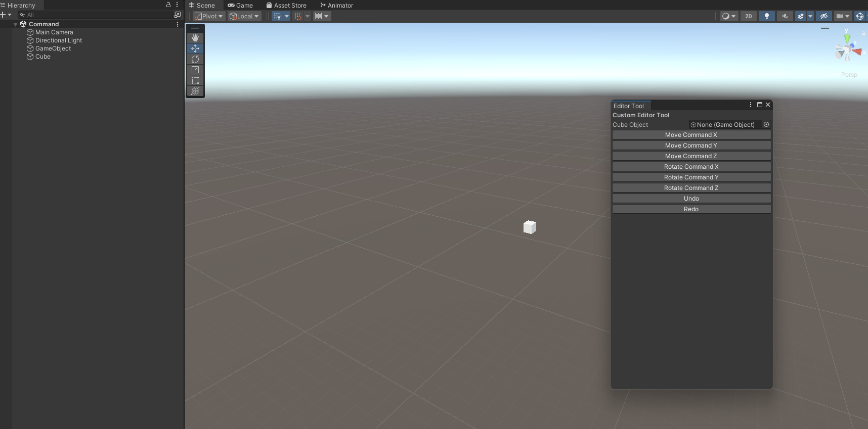Open increment snapping dropdown arrow
The image size is (868, 429).
327,16
